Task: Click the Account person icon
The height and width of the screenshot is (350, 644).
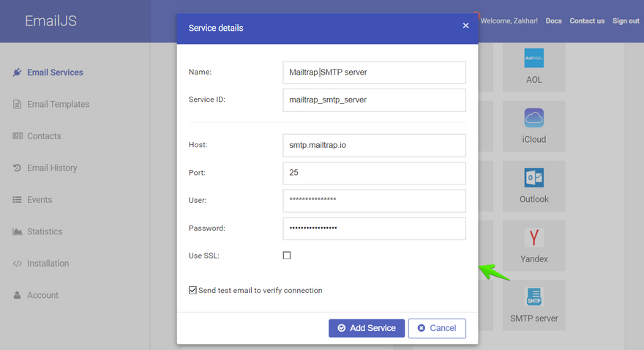Action: (17, 295)
